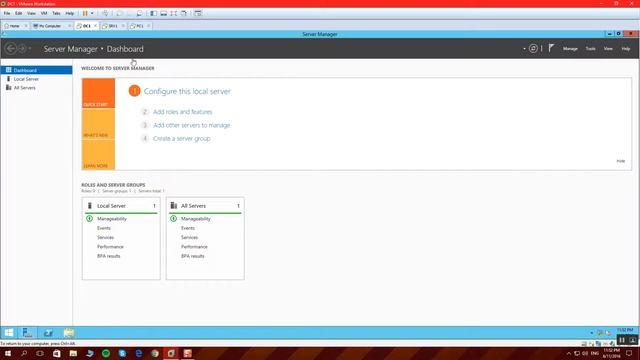This screenshot has height=360, width=640.
Task: Click the host taskbar search icon
Action: pyautogui.click(x=24, y=353)
